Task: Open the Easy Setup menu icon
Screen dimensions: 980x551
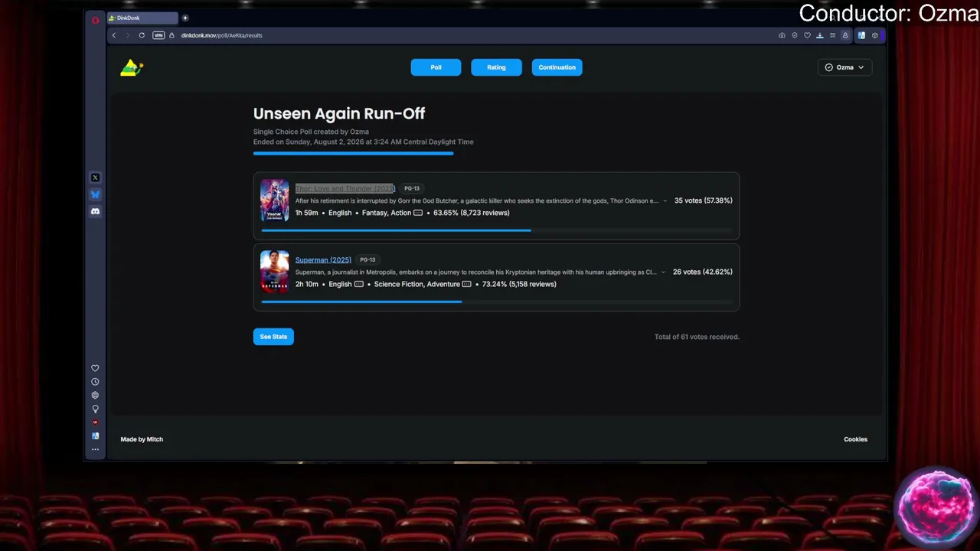Action: point(832,35)
